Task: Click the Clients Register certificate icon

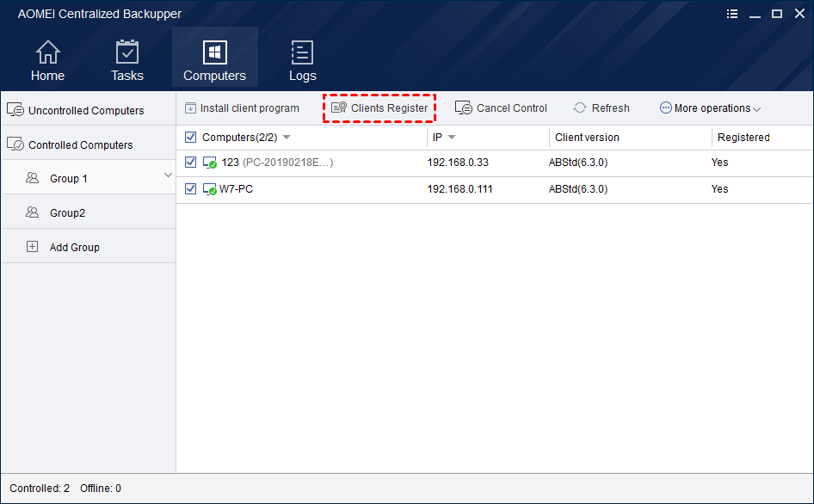Action: click(x=339, y=108)
